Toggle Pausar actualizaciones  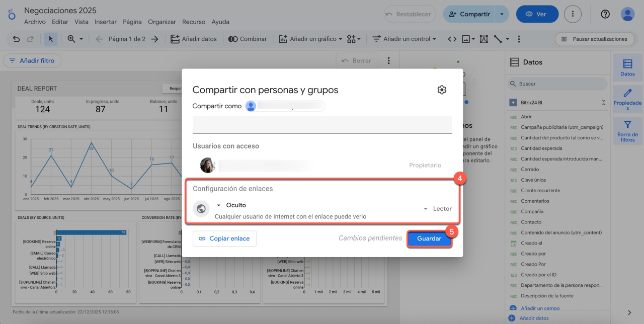pyautogui.click(x=594, y=39)
